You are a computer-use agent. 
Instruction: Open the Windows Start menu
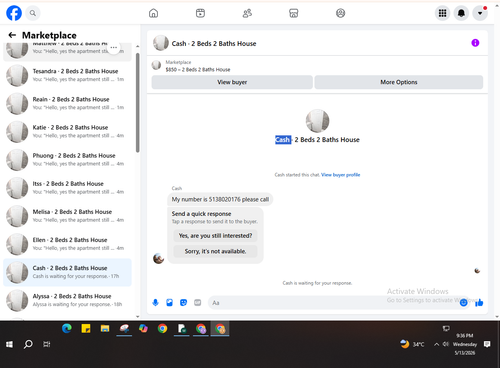[x=9, y=344]
